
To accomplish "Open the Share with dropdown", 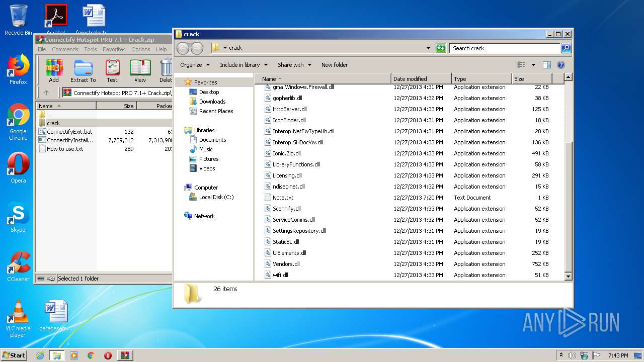I will pyautogui.click(x=295, y=65).
